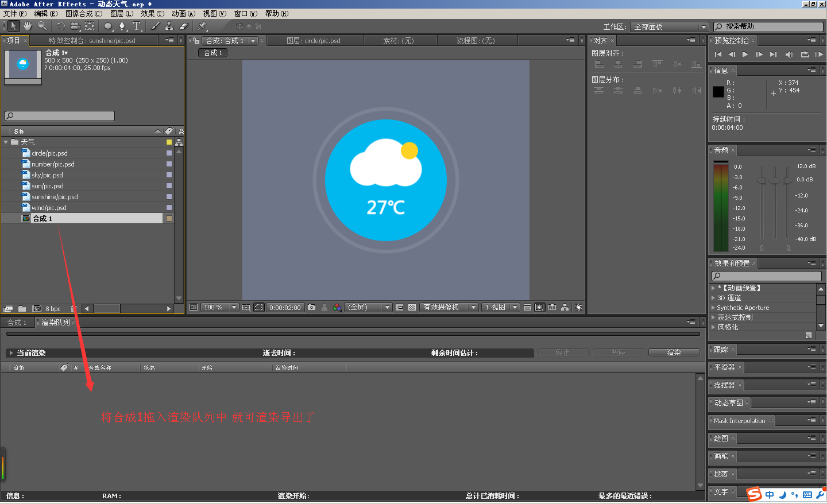Open the 1 视图 layout dropdown
Image resolution: width=827 pixels, height=504 pixels.
point(500,308)
